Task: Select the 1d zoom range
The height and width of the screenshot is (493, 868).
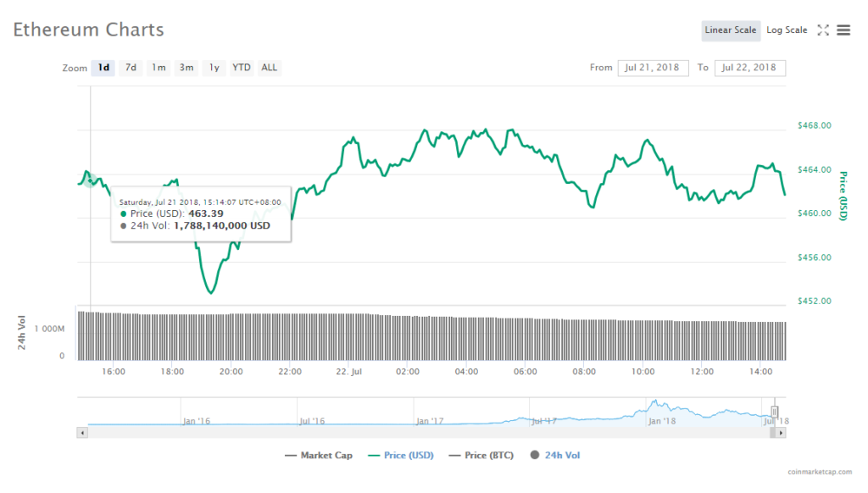Action: coord(103,68)
